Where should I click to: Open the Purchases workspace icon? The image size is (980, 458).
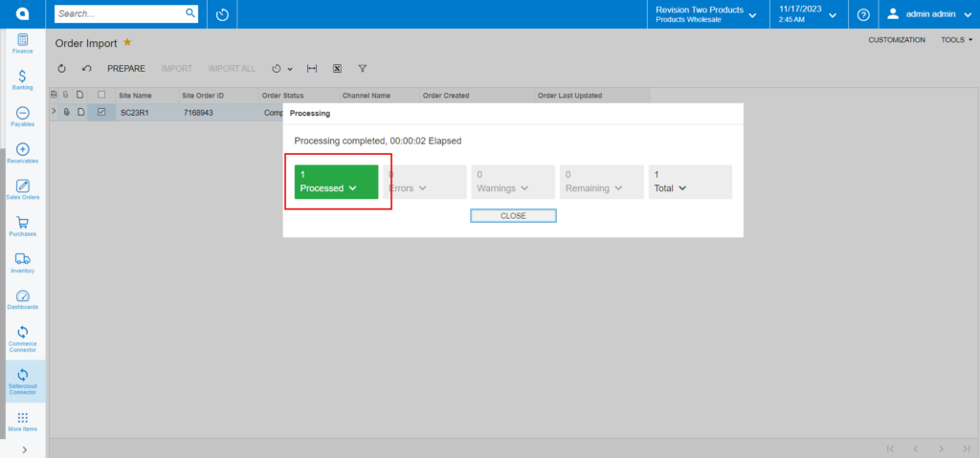tap(23, 227)
